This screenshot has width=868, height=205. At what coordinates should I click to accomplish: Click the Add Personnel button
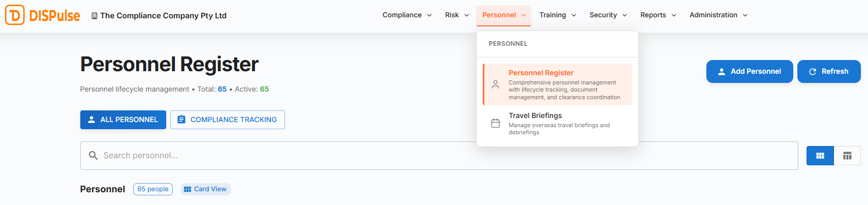coord(749,71)
